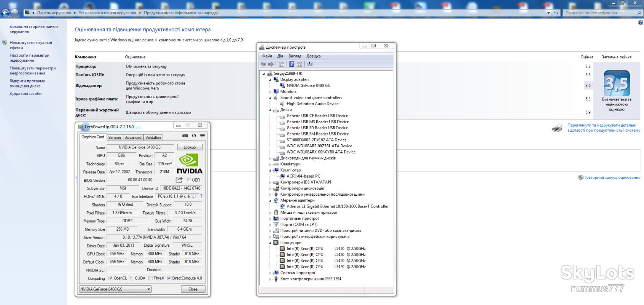Click the NVIDIA logo in GPU-Z
The height and width of the screenshot is (305, 644).
click(189, 164)
